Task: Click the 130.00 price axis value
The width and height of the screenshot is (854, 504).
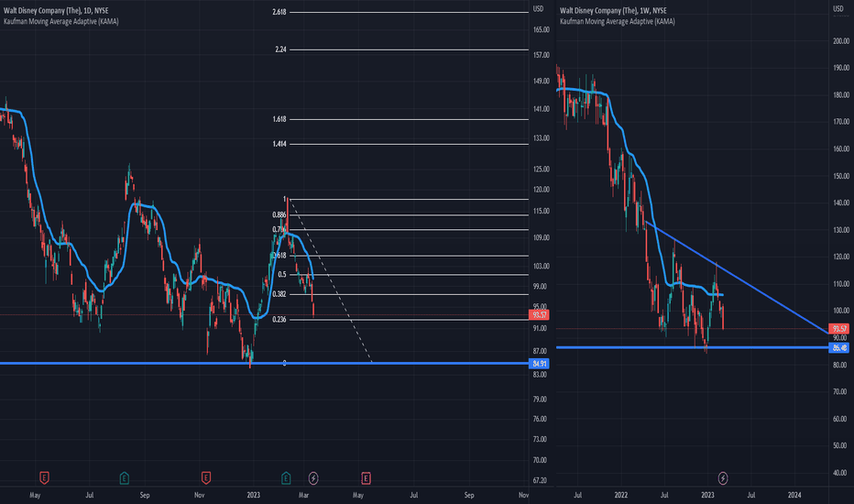Action: [x=841, y=230]
